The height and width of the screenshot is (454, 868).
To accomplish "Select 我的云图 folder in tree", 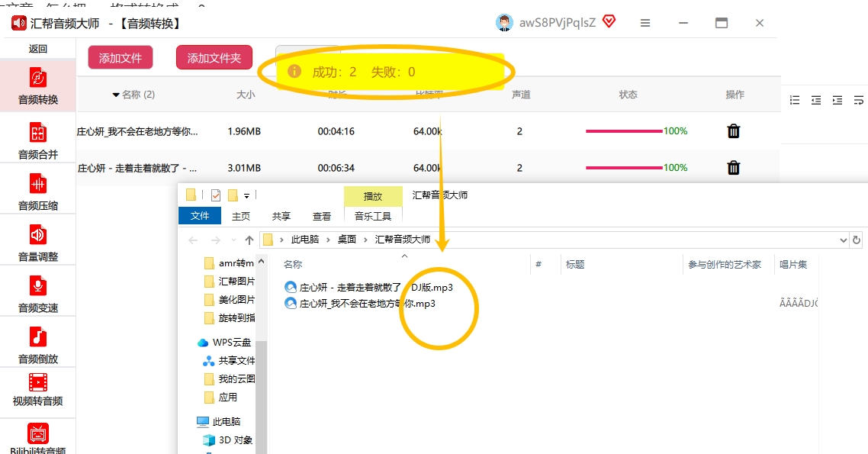I will [229, 378].
